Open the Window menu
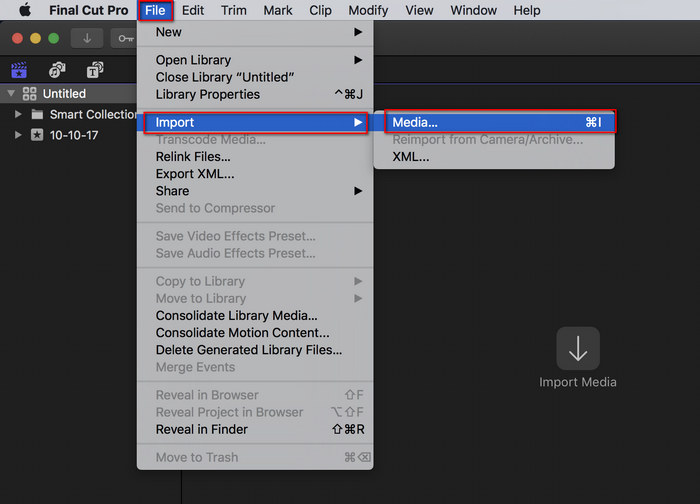Screen dimensions: 700x504 pyautogui.click(x=473, y=10)
